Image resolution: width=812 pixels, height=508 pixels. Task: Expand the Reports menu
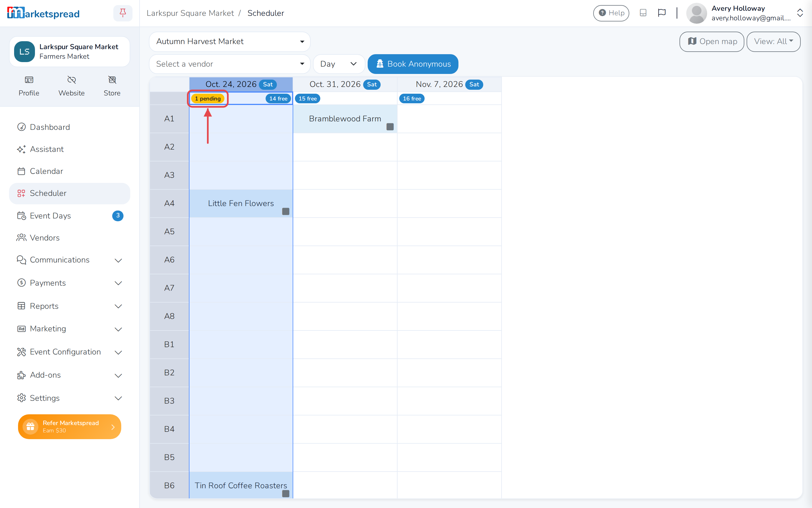[x=69, y=306]
